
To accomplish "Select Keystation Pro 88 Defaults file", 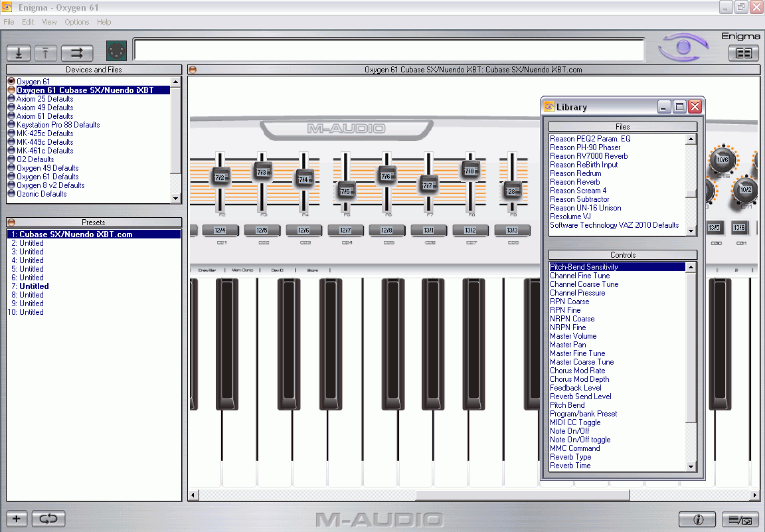I will pyautogui.click(x=58, y=125).
